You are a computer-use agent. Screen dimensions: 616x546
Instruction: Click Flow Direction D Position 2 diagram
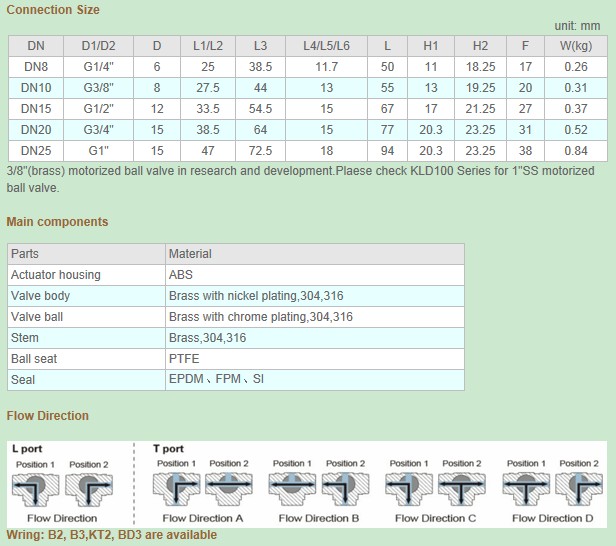(x=578, y=489)
